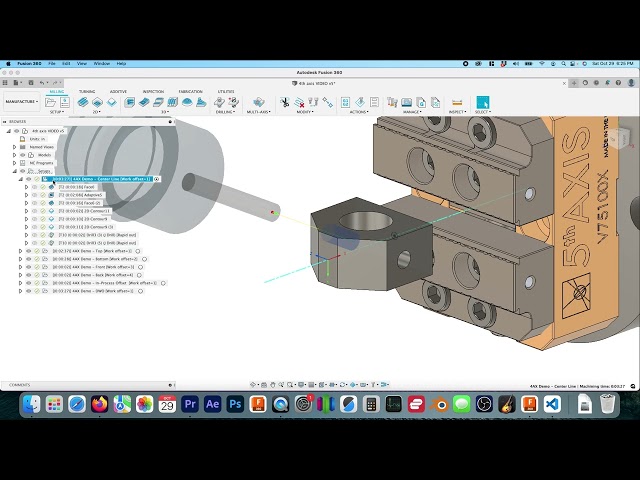Click the Measure ruler icon in Inspect

(x=457, y=102)
